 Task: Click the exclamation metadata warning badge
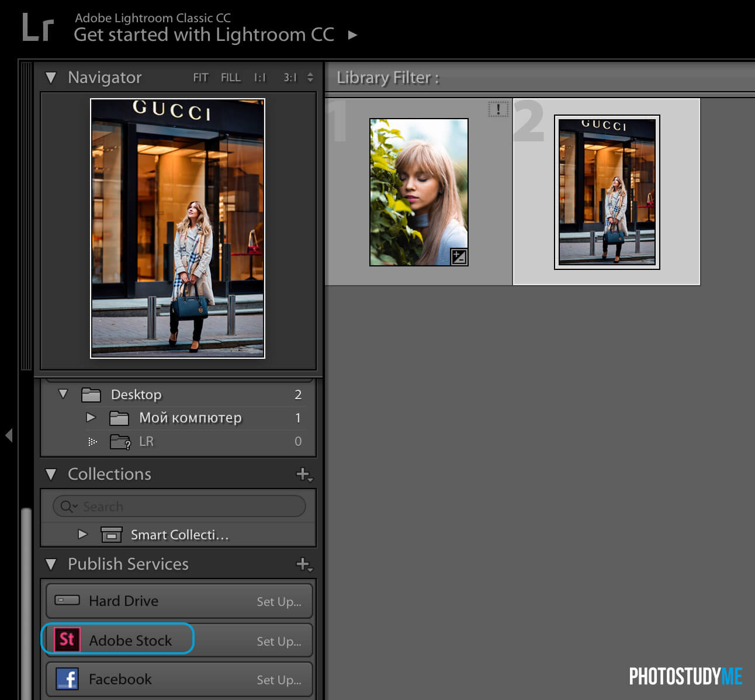pyautogui.click(x=498, y=109)
